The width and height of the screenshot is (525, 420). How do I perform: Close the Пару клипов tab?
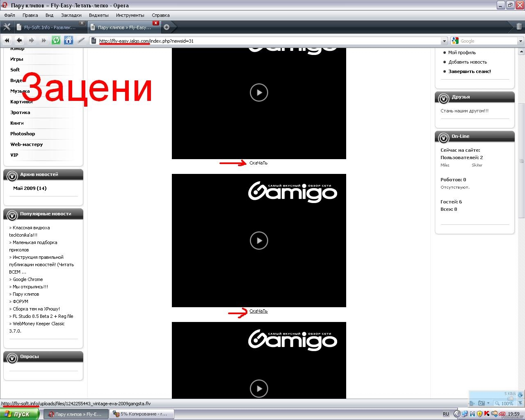155,23
